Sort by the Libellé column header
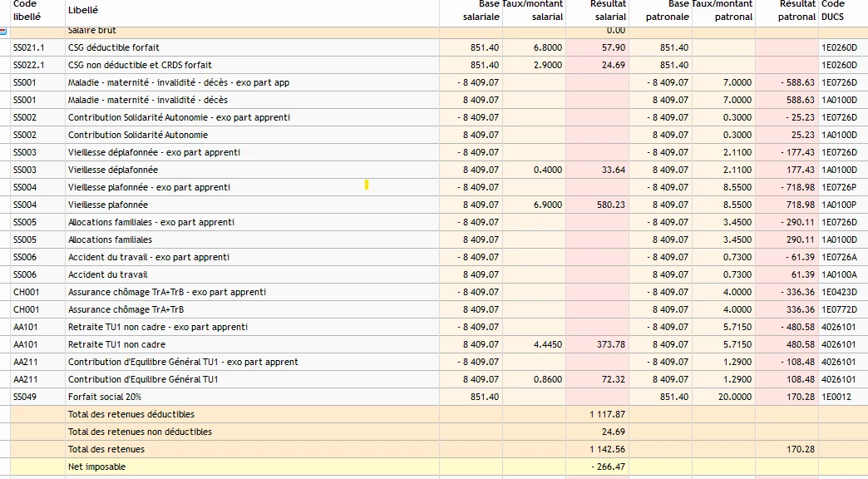This screenshot has height=479, width=868. pos(83,10)
